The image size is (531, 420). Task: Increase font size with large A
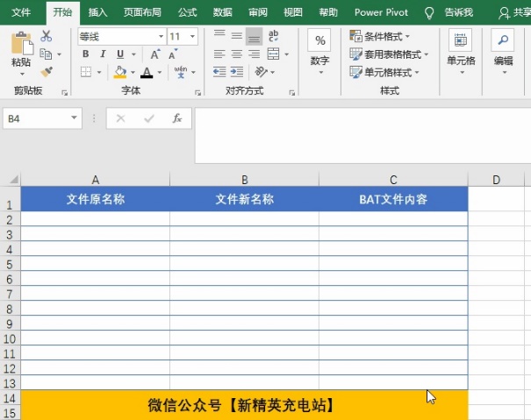pos(155,54)
